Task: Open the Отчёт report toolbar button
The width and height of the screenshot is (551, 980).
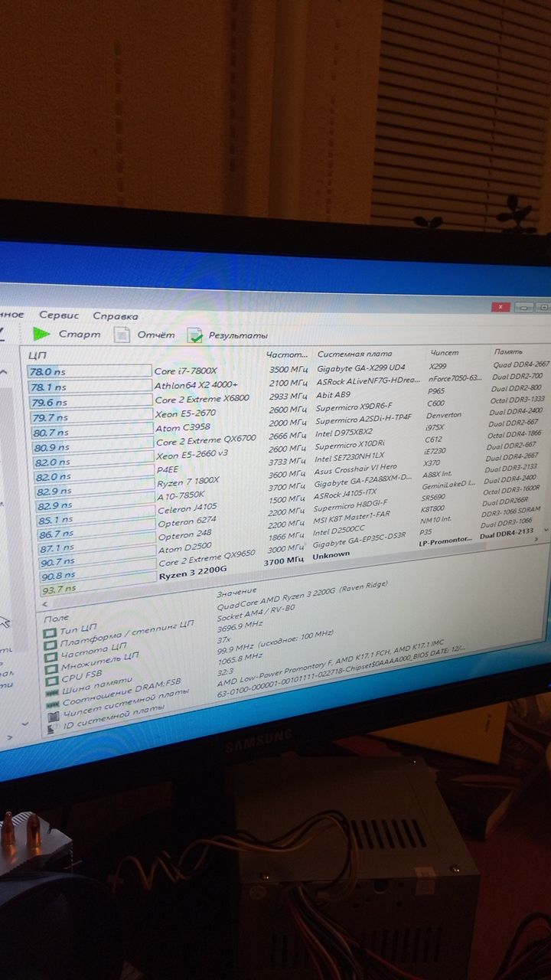Action: [x=145, y=335]
